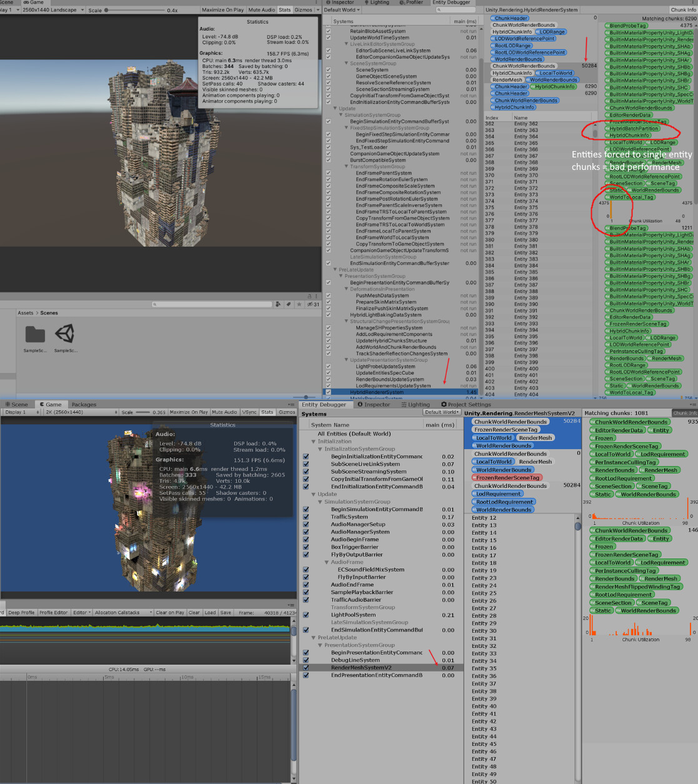The image size is (698, 784).
Task: Uncheck the TrafficSystem checkbox
Action: pyautogui.click(x=306, y=517)
